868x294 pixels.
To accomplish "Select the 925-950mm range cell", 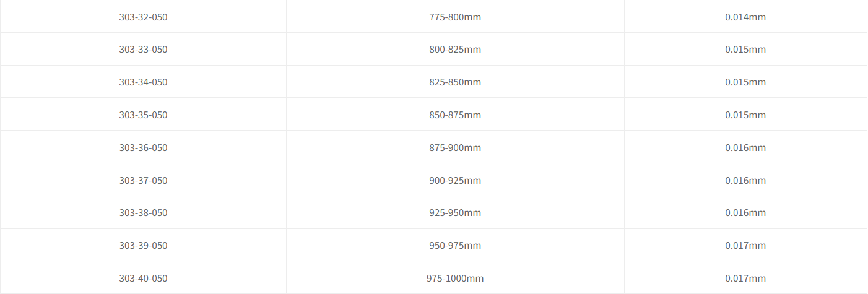I will pos(455,213).
